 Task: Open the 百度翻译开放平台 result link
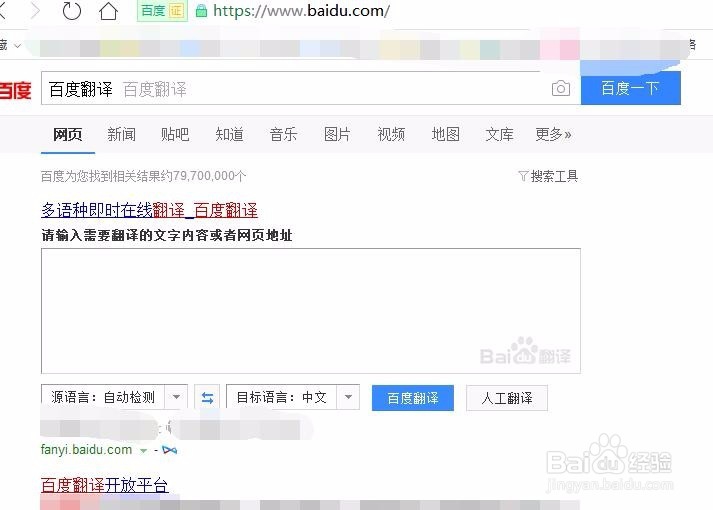pos(105,485)
